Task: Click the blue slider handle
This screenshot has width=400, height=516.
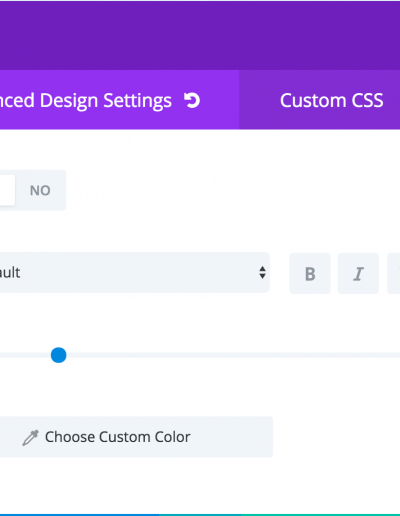Action: click(x=59, y=355)
